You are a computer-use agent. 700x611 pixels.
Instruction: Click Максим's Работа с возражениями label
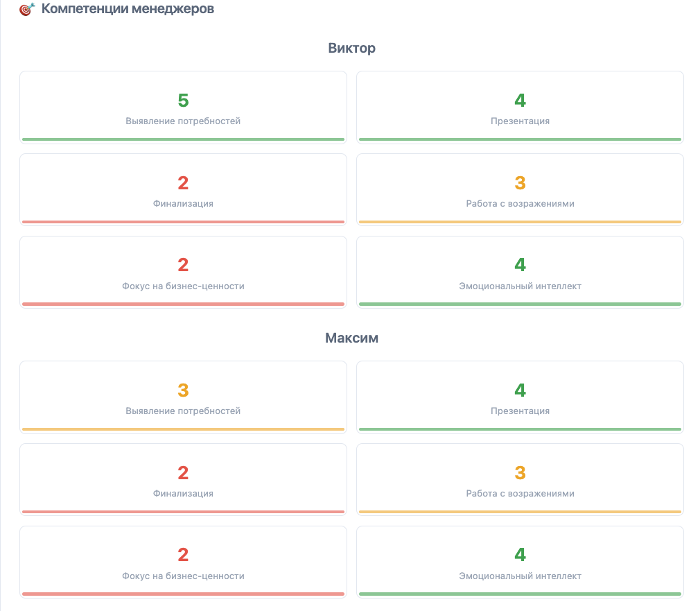[520, 494]
